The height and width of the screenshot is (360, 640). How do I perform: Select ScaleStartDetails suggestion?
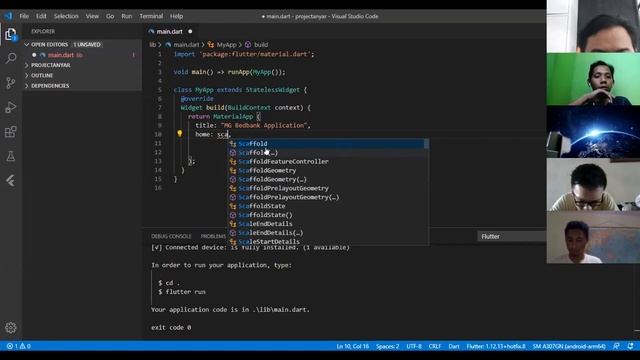326,242
